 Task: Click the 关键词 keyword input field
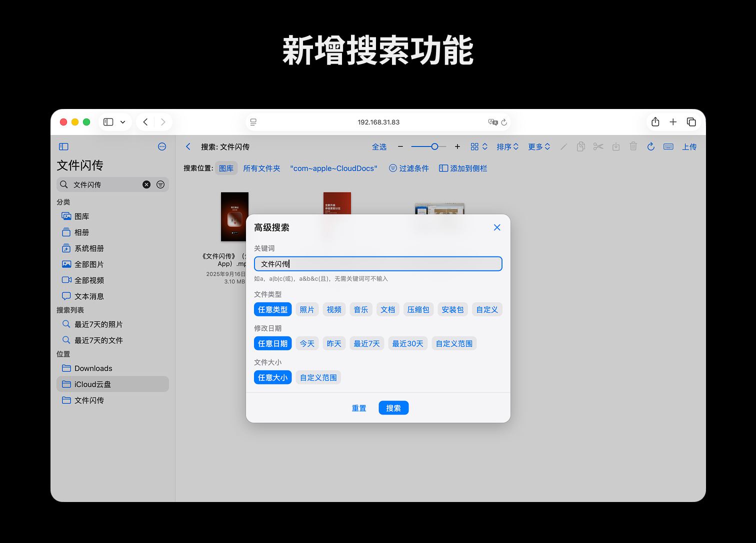(378, 264)
